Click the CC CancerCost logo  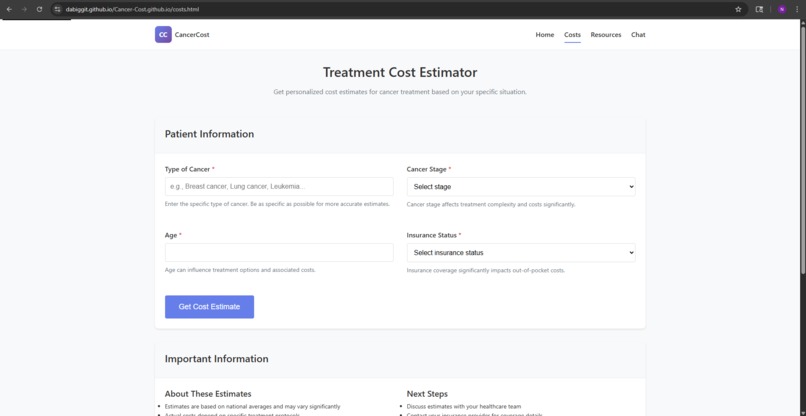tap(163, 34)
